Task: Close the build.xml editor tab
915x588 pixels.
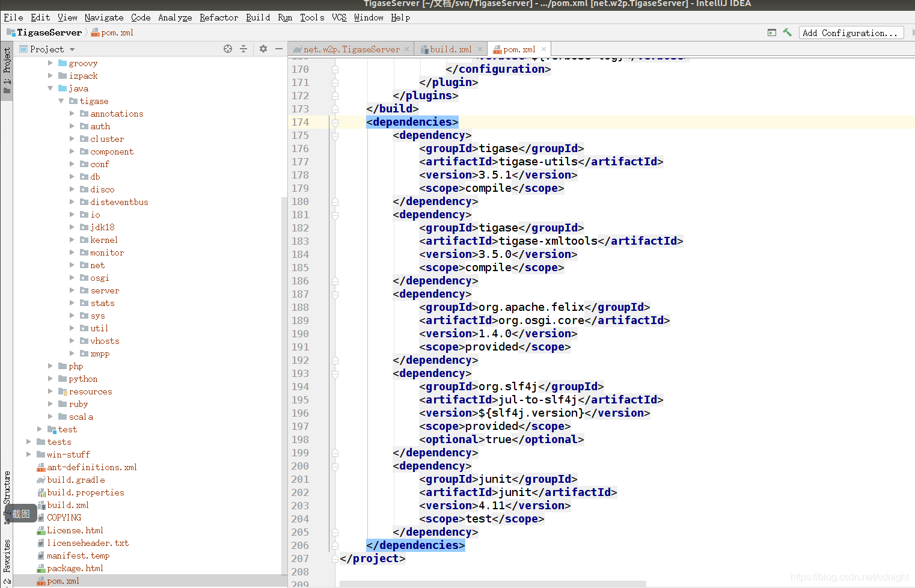Action: click(x=480, y=49)
